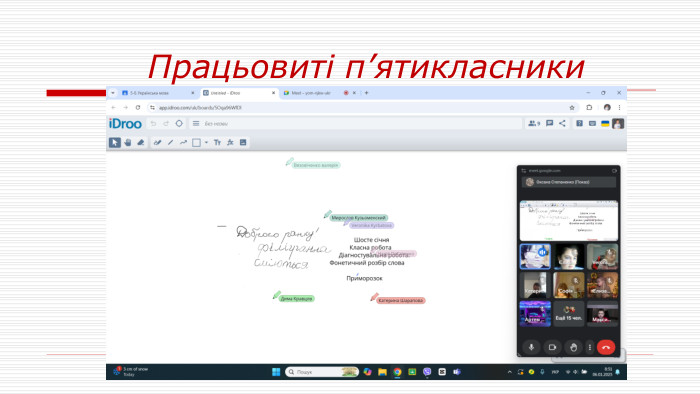
Task: Click the text "Шосте січня"
Action: [371, 240]
